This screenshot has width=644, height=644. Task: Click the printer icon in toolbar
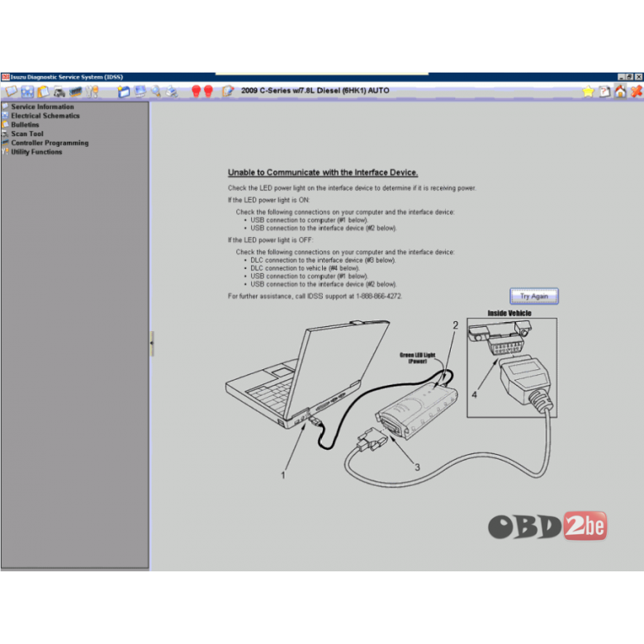coord(172,91)
